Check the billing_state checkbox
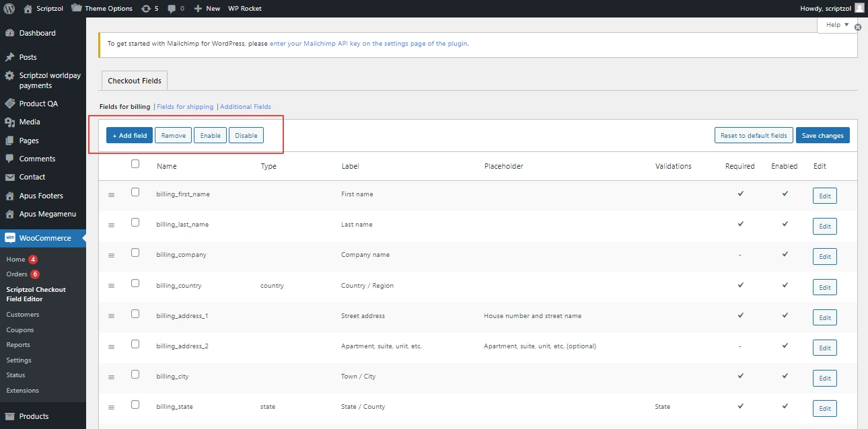 pyautogui.click(x=135, y=405)
